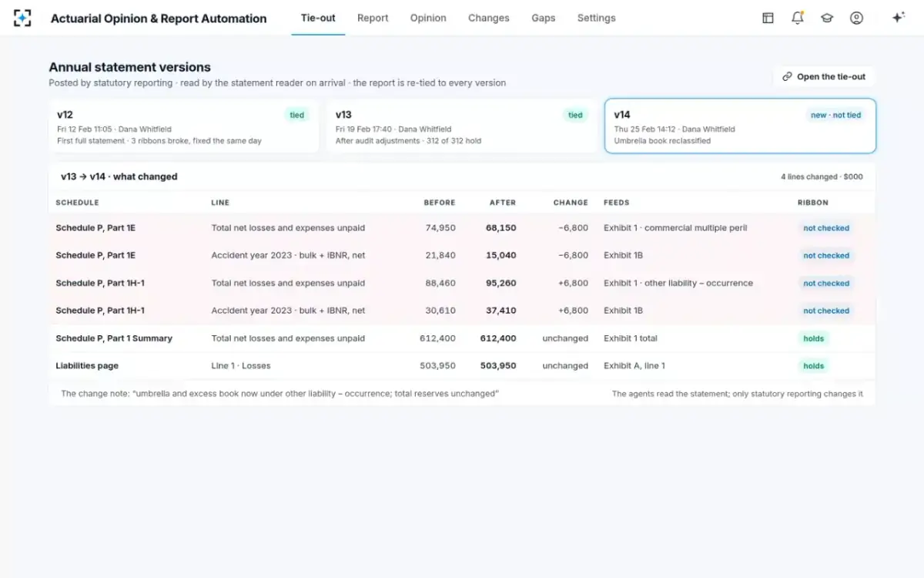Click the app logo icon
The width and height of the screenshot is (924, 578).
pos(22,18)
